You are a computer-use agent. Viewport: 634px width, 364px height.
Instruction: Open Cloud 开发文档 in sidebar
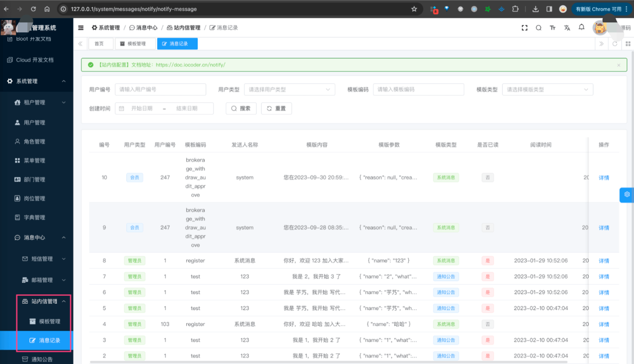click(36, 60)
